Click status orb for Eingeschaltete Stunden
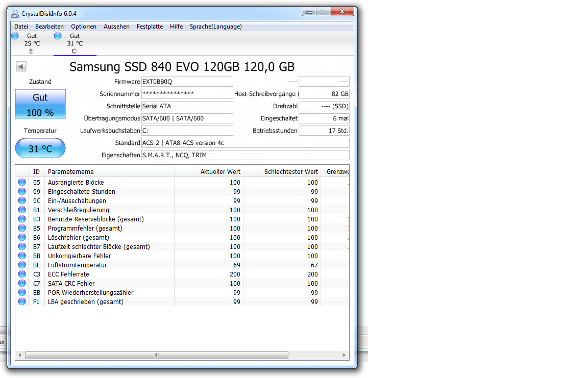588x378 pixels. 22,191
